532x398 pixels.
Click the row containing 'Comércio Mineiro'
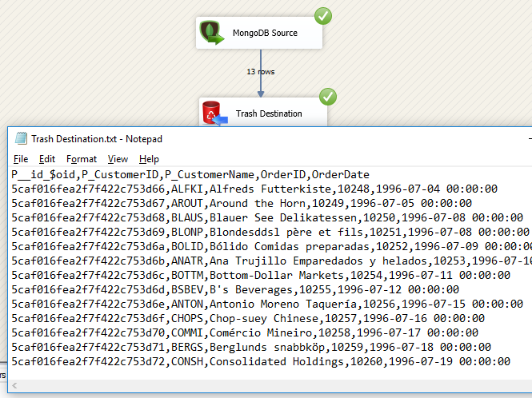click(x=245, y=333)
